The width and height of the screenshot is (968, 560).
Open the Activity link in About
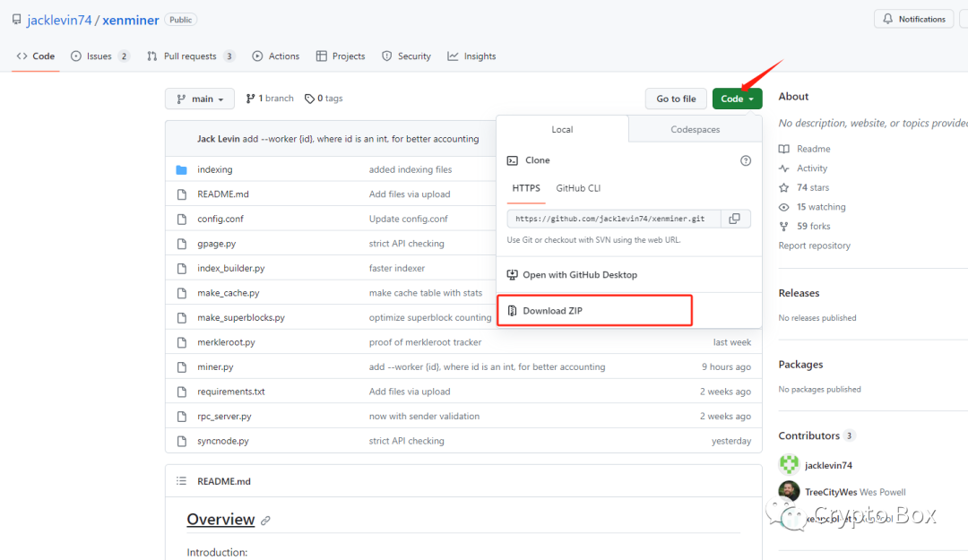(x=812, y=168)
